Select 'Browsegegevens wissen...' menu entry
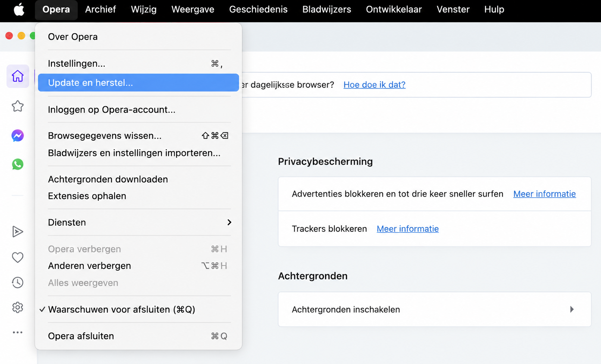This screenshot has width=601, height=364. click(138, 135)
